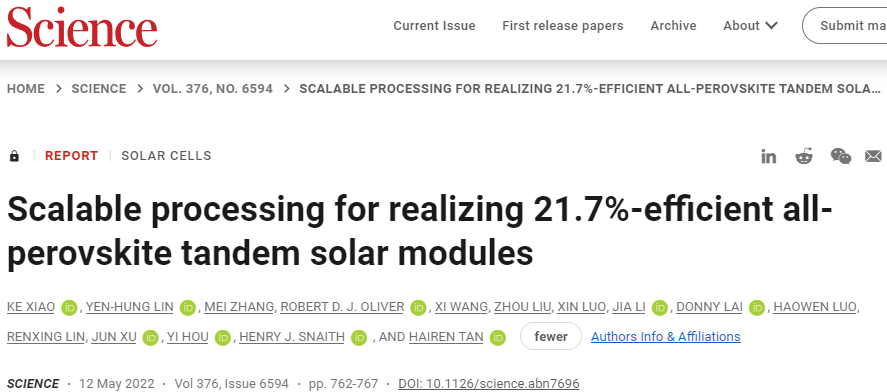The image size is (887, 392).
Task: Open Ke Xiao's ORCID iD icon
Action: click(x=69, y=308)
